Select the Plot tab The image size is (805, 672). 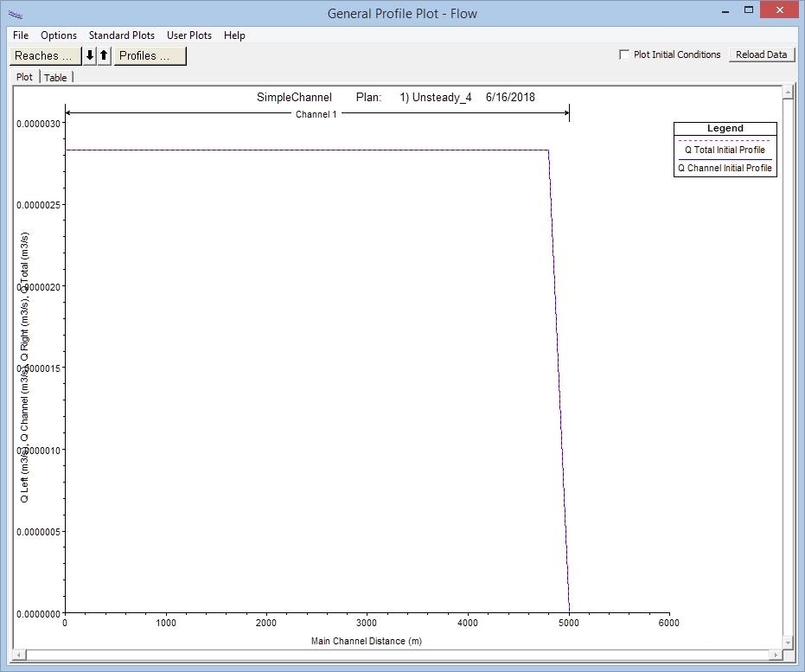click(24, 77)
